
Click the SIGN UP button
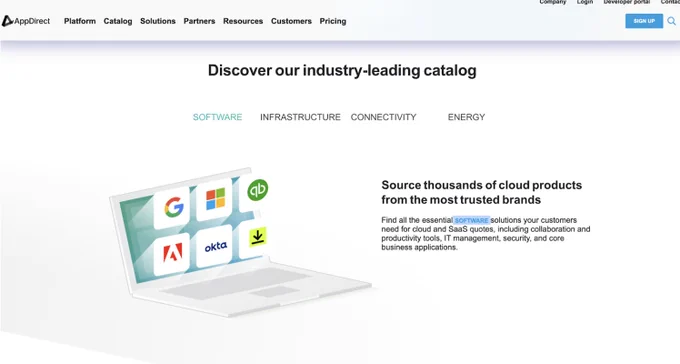[x=644, y=21]
